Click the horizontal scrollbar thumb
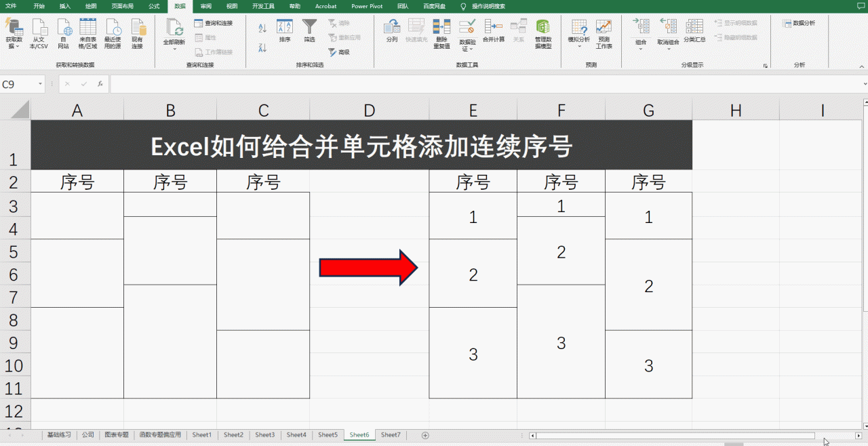This screenshot has width=868, height=446. pyautogui.click(x=675, y=436)
